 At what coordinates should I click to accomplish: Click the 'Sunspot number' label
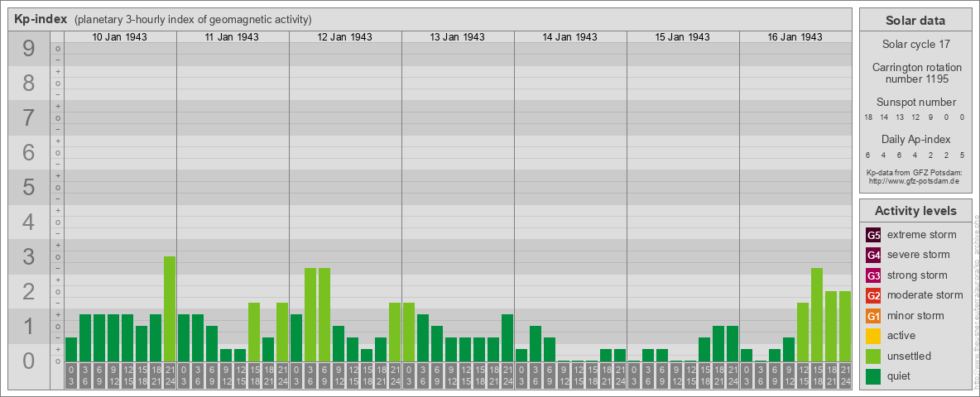click(915, 102)
